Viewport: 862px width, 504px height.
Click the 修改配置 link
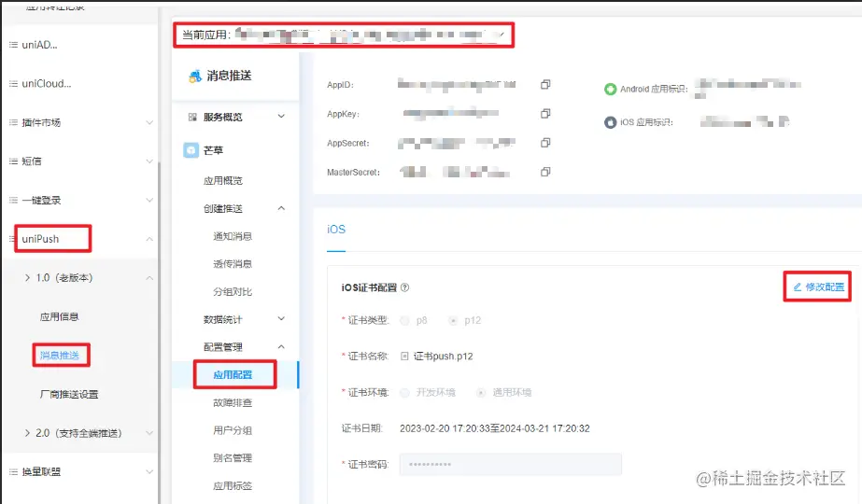tap(818, 287)
